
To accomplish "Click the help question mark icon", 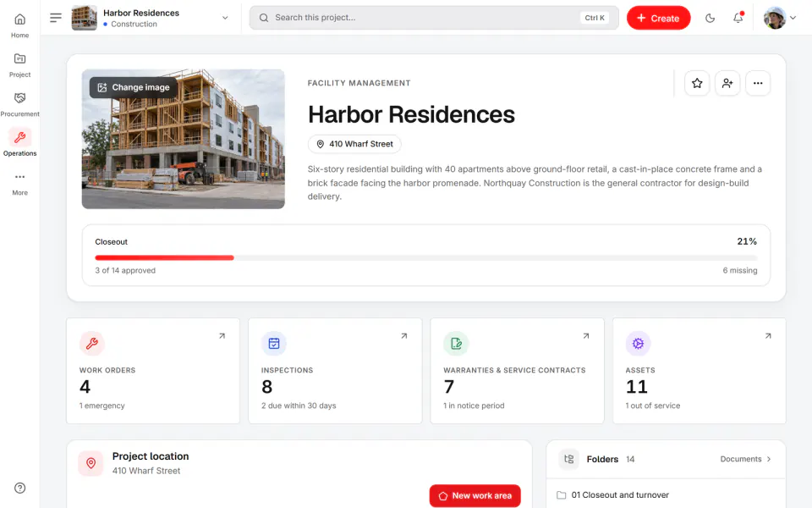I will pos(19,488).
